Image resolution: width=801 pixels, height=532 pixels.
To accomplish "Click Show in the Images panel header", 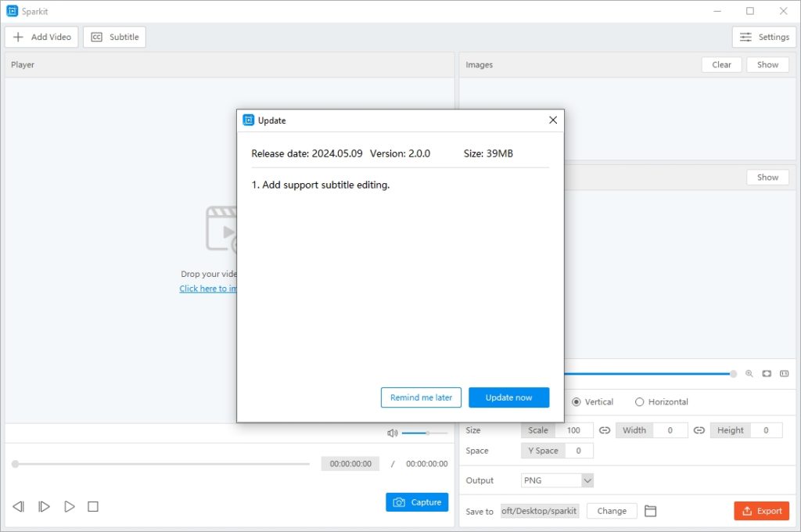I will pyautogui.click(x=767, y=64).
